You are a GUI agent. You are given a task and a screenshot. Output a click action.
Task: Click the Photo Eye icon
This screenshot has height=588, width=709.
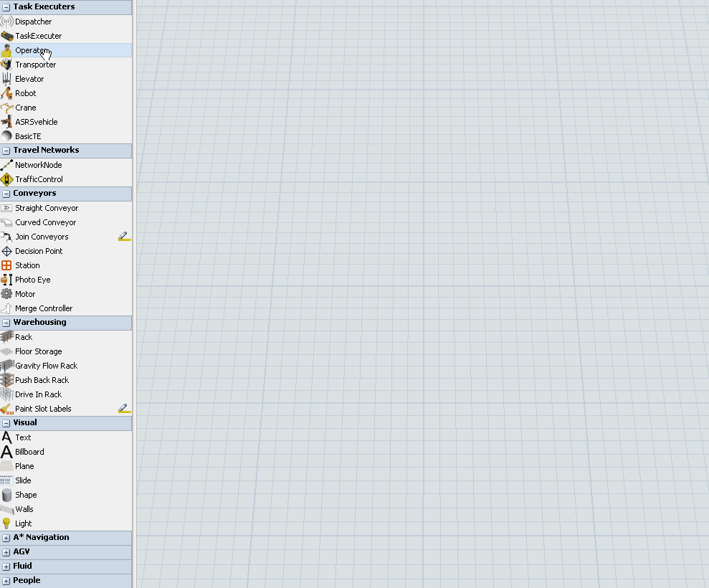(x=7, y=280)
